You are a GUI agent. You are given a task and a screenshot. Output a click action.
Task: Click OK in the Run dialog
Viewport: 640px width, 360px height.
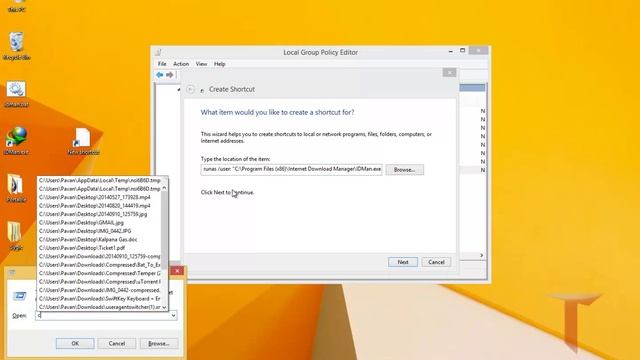click(75, 344)
